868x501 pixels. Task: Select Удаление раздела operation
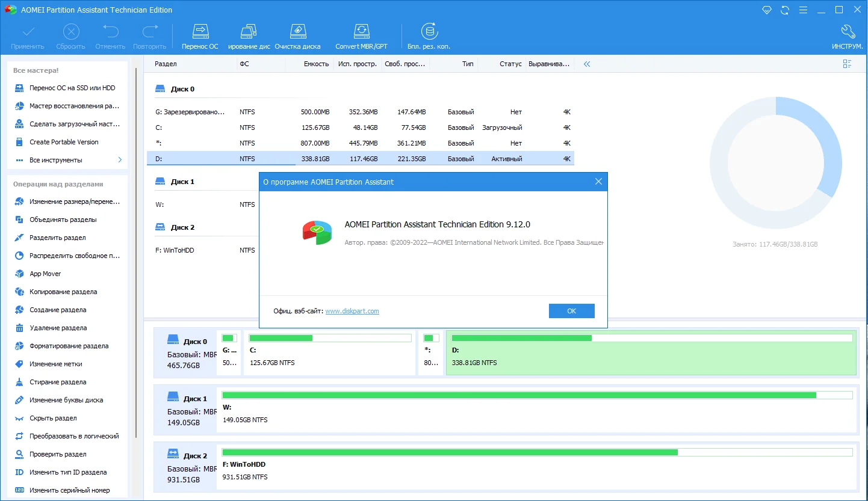[x=67, y=328]
